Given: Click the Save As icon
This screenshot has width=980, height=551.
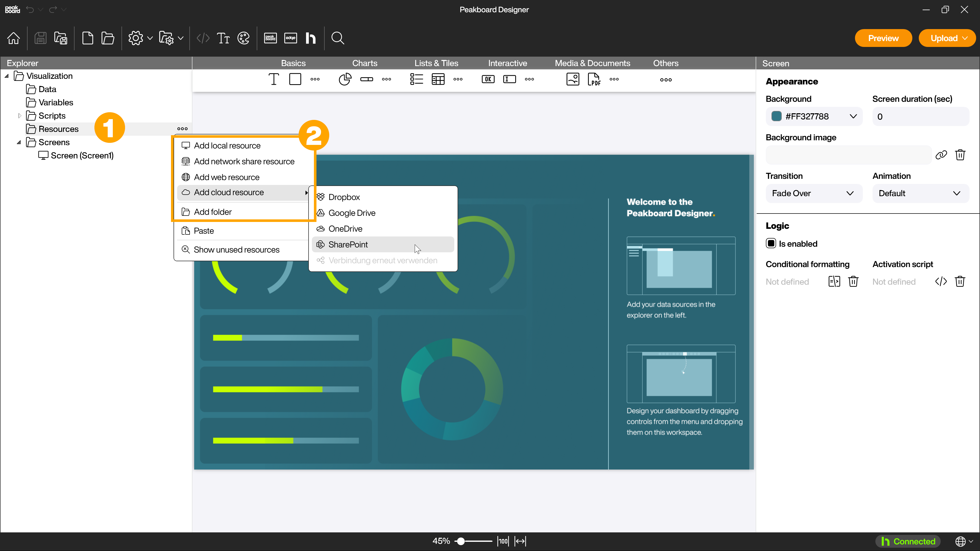Looking at the screenshot, I should click(x=61, y=38).
